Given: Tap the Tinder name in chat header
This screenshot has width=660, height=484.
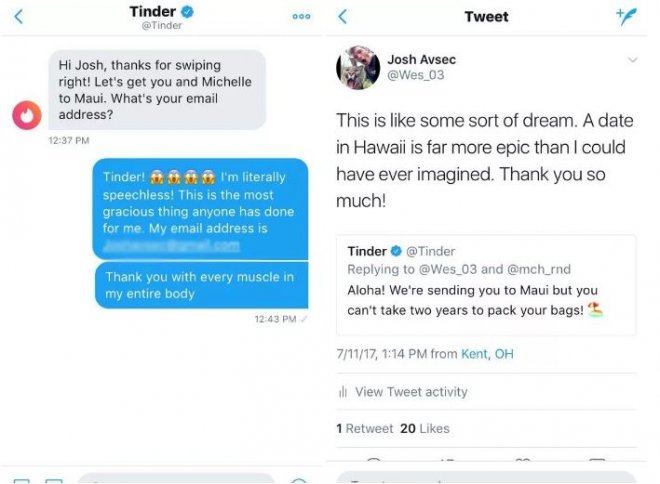Looking at the screenshot, I should pos(153,11).
